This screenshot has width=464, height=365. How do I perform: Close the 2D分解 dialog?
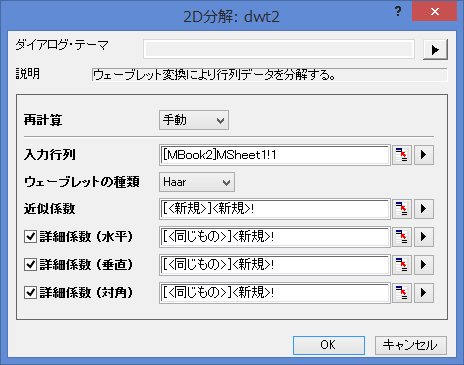434,12
